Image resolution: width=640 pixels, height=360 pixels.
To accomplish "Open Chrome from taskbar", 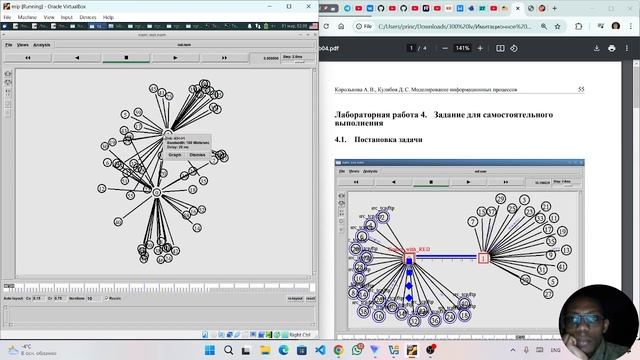I will click(338, 350).
